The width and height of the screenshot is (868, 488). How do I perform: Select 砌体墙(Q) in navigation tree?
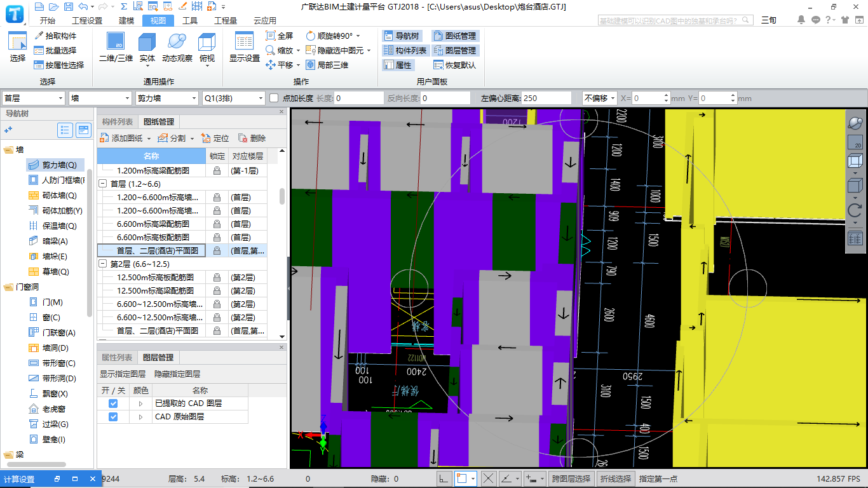pyautogui.click(x=53, y=195)
